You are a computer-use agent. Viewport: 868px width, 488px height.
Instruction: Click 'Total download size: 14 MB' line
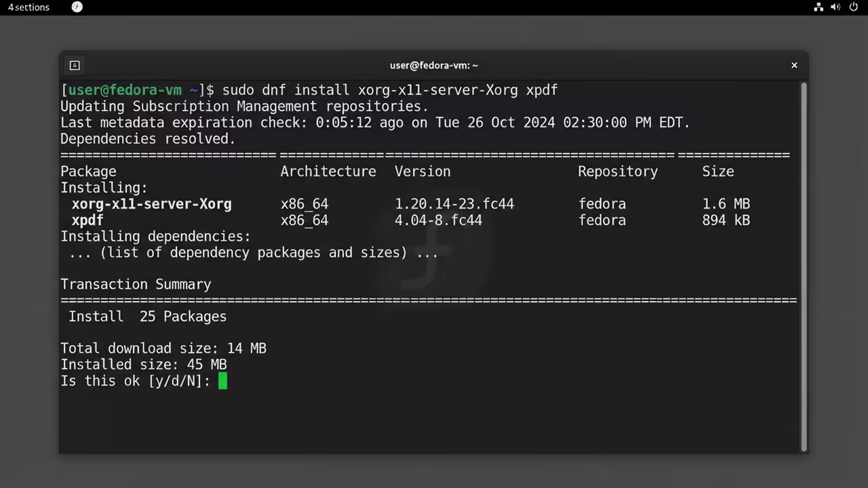coord(163,348)
